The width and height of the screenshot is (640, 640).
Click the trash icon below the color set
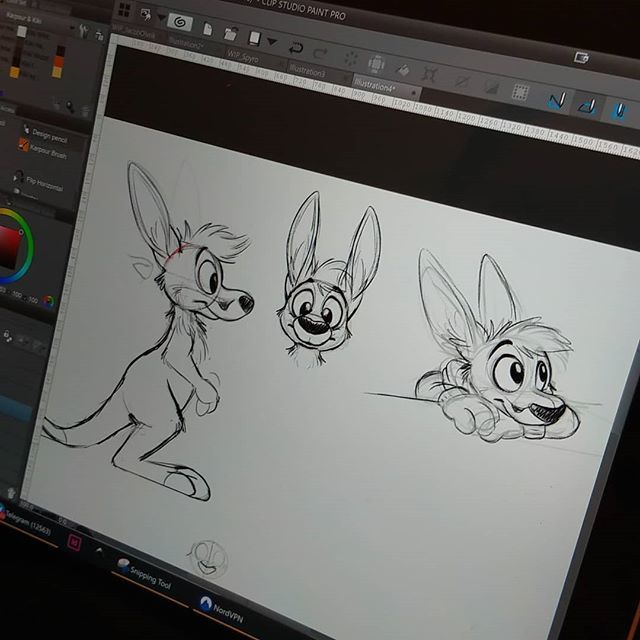pyautogui.click(x=85, y=111)
